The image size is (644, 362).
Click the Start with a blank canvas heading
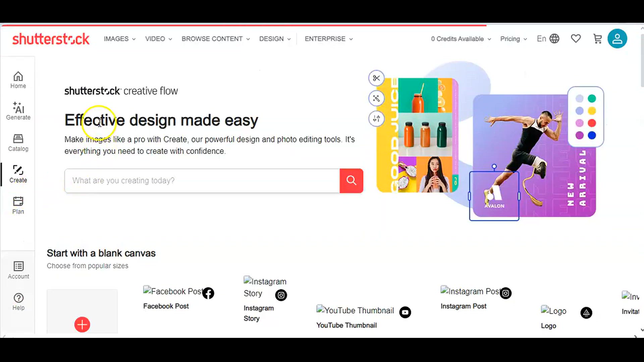(x=101, y=253)
